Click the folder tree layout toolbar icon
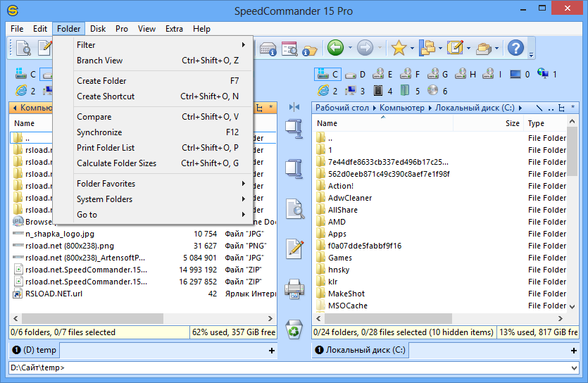 pos(427,48)
